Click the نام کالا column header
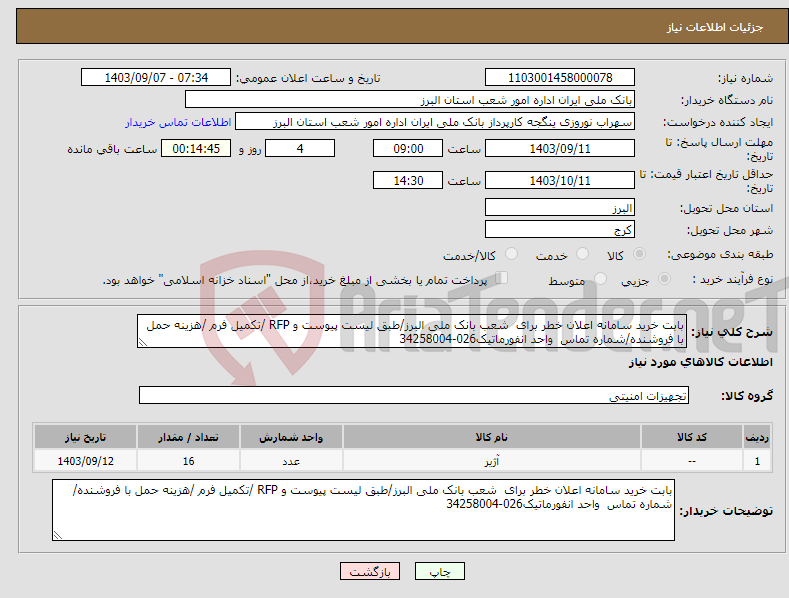Image resolution: width=789 pixels, height=598 pixels. click(492, 437)
